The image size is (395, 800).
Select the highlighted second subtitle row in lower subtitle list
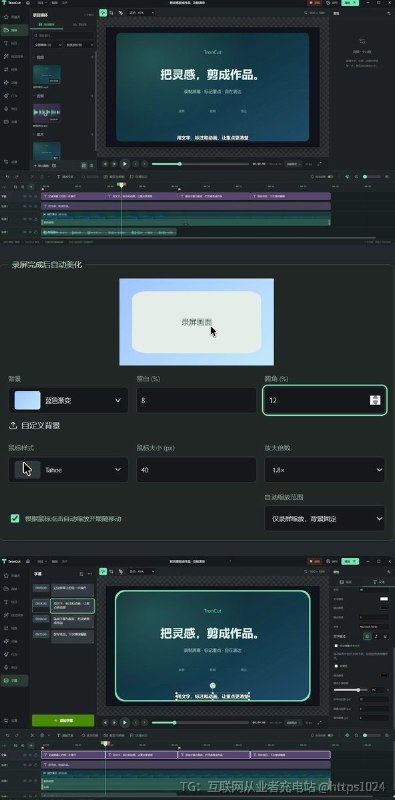[x=63, y=606]
